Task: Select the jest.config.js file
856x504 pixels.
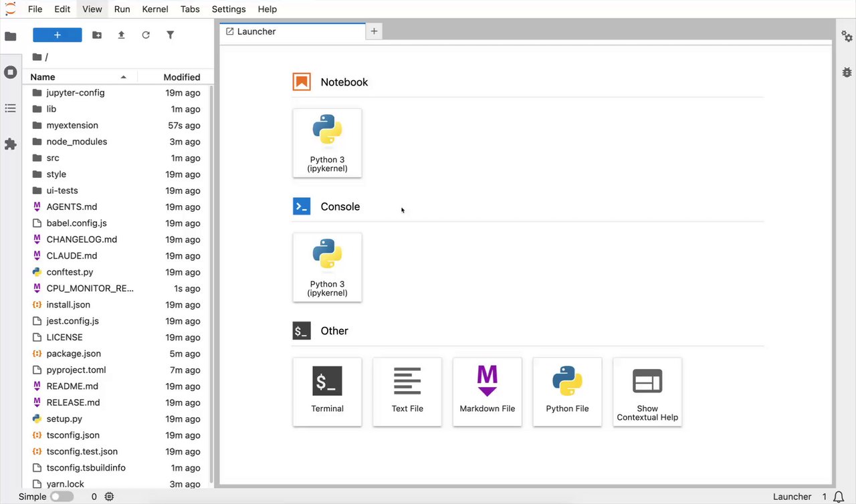Action: [x=116, y=321]
